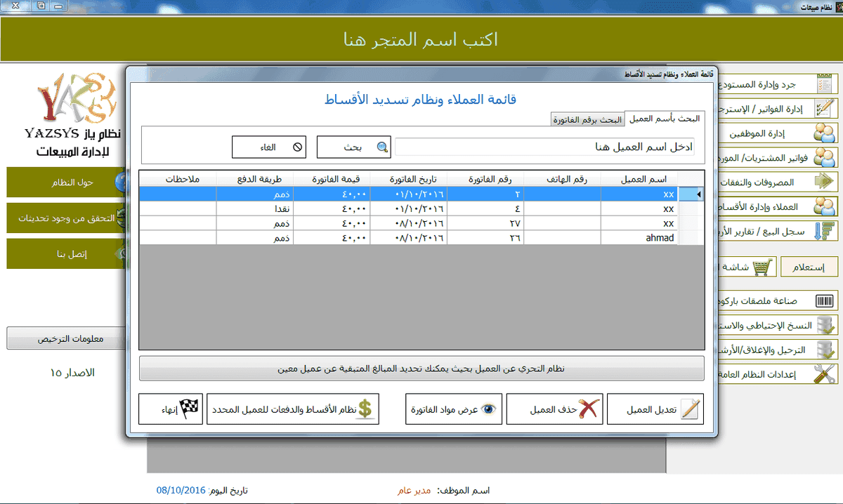This screenshot has height=504, width=843.
Task: Click the magnifier icon on بحث button
Action: click(381, 147)
